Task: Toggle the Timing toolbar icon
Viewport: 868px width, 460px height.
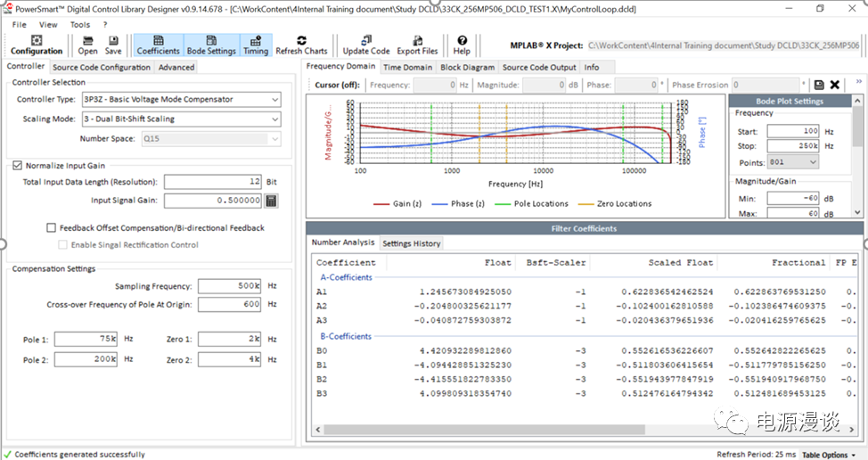Action: 256,45
